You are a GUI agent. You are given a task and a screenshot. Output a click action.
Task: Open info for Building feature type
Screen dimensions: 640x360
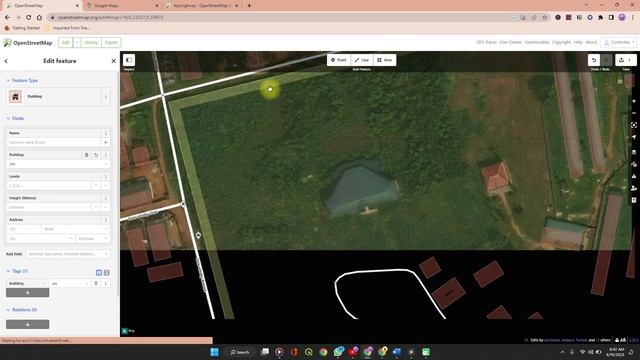click(x=106, y=97)
